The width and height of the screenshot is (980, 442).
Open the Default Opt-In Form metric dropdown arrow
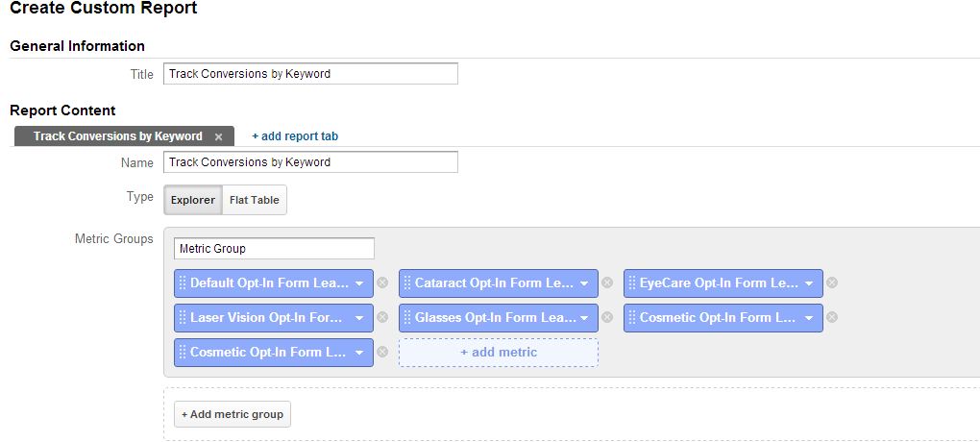tap(359, 283)
